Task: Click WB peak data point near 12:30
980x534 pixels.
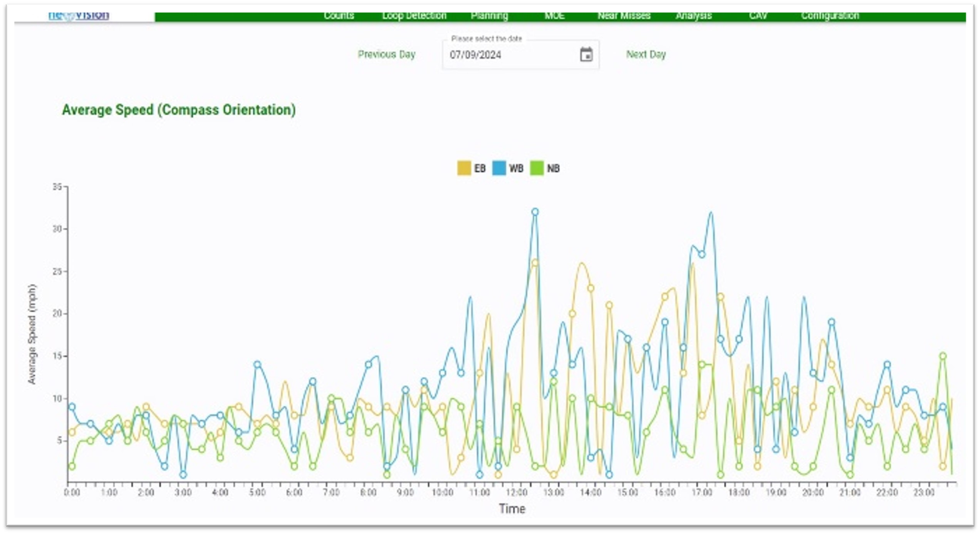Action: point(535,212)
